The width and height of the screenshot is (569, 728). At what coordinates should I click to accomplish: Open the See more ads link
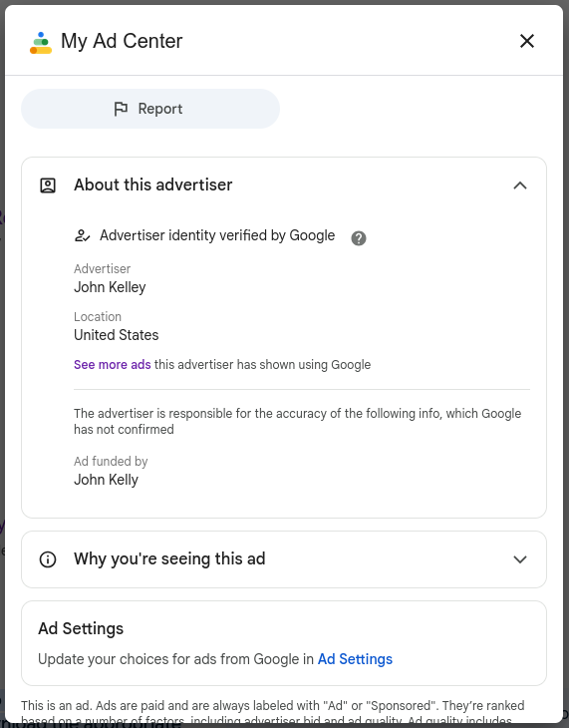click(x=113, y=364)
